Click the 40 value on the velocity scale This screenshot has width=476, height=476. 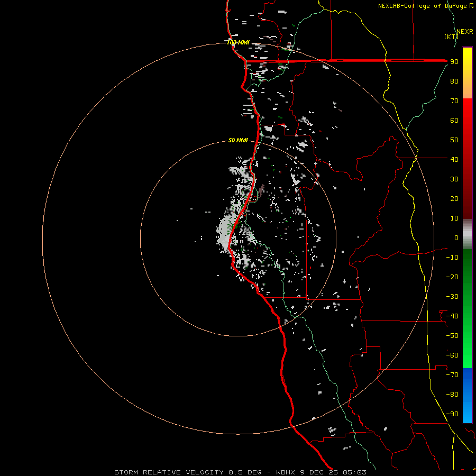click(x=454, y=160)
